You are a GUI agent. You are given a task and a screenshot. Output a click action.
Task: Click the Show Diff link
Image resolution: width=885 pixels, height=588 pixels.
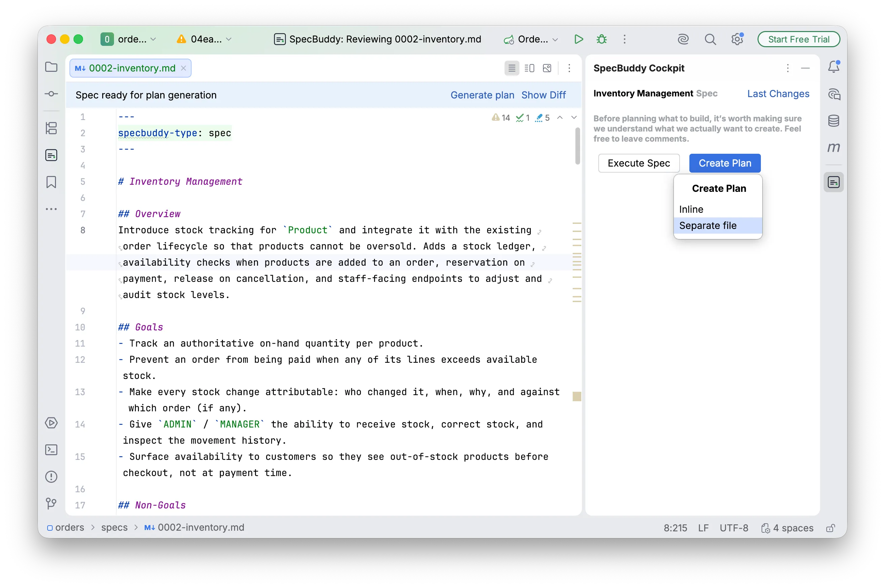click(x=543, y=95)
